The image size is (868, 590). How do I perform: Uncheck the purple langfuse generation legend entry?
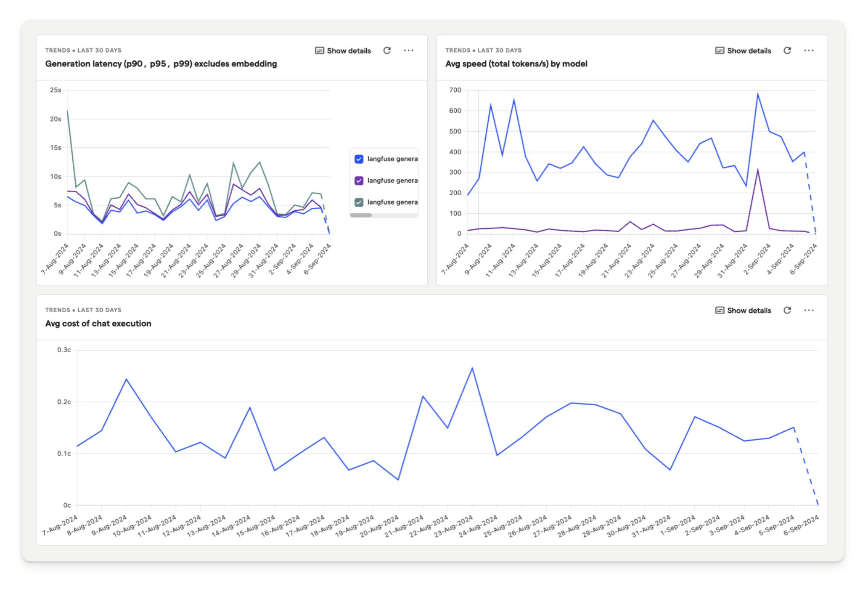click(x=358, y=180)
